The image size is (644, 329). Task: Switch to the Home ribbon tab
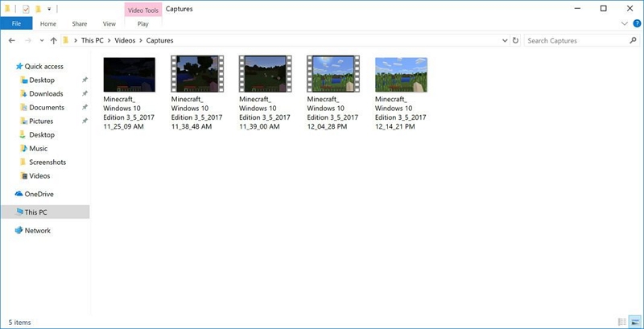[x=48, y=24]
